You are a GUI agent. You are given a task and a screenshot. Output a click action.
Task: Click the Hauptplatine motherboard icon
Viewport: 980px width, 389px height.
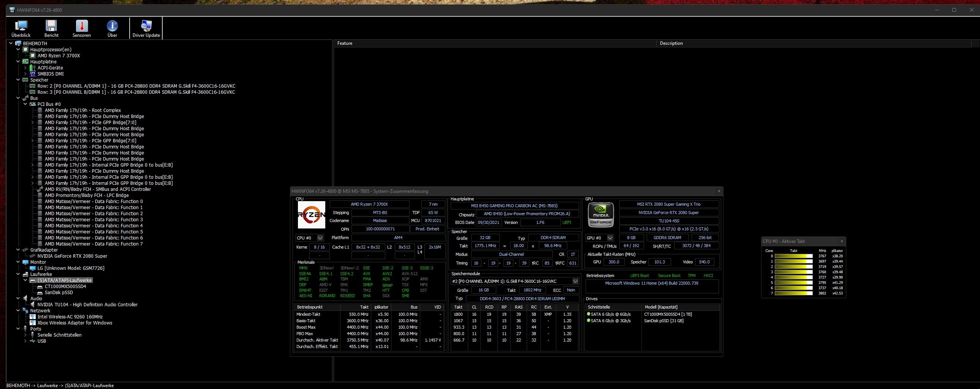coord(25,61)
